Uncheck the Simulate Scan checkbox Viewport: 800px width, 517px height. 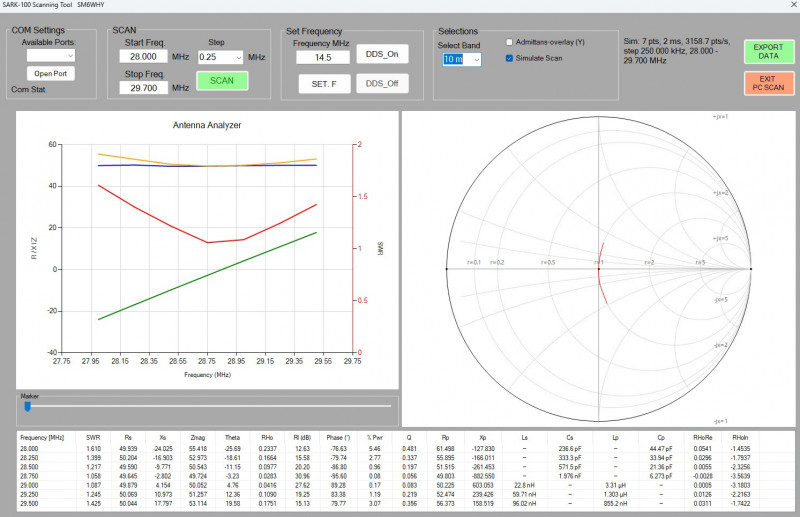tap(509, 58)
